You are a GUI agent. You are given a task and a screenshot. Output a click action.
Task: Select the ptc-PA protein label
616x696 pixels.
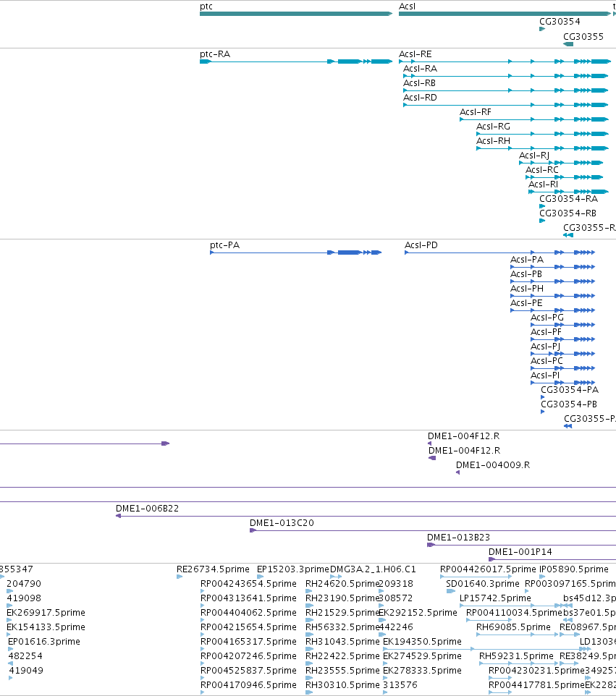[224, 245]
